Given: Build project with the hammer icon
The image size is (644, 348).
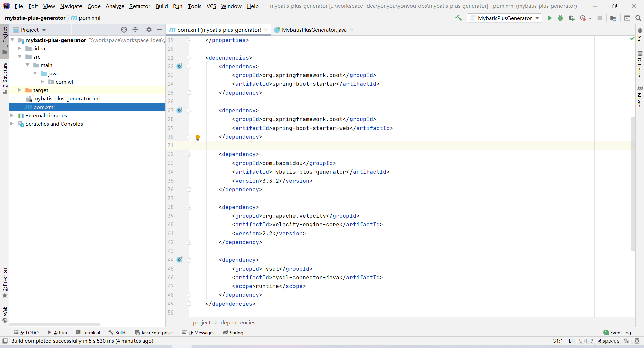Looking at the screenshot, I should pyautogui.click(x=459, y=18).
